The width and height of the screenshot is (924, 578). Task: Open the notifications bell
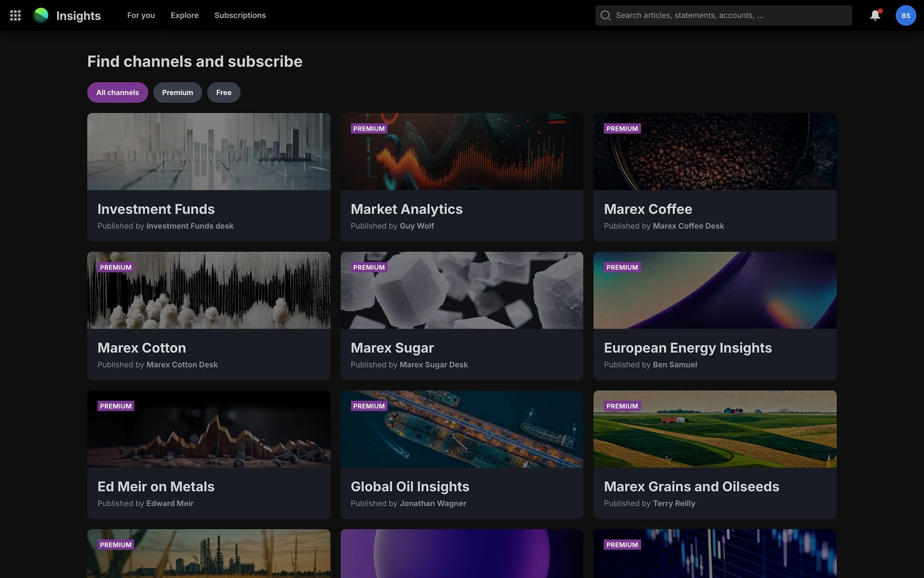click(x=875, y=15)
